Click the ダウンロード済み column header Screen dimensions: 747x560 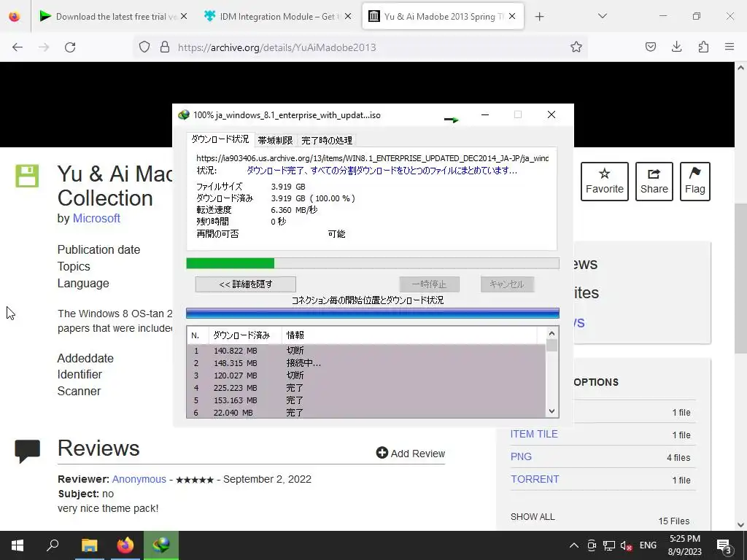(245, 335)
